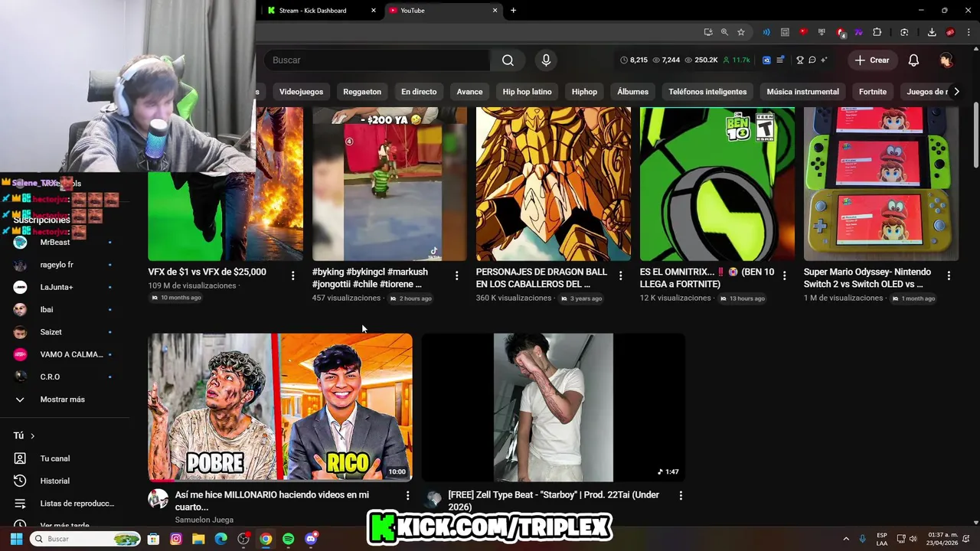Viewport: 980px width, 551px height.
Task: Open Microsoft Store from taskbar
Action: click(x=153, y=539)
